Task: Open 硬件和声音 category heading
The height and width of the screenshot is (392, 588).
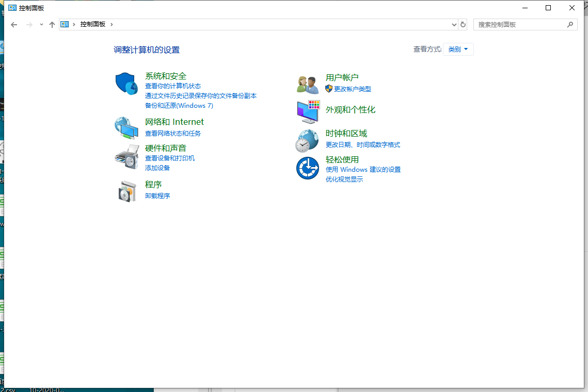Action: [x=166, y=149]
